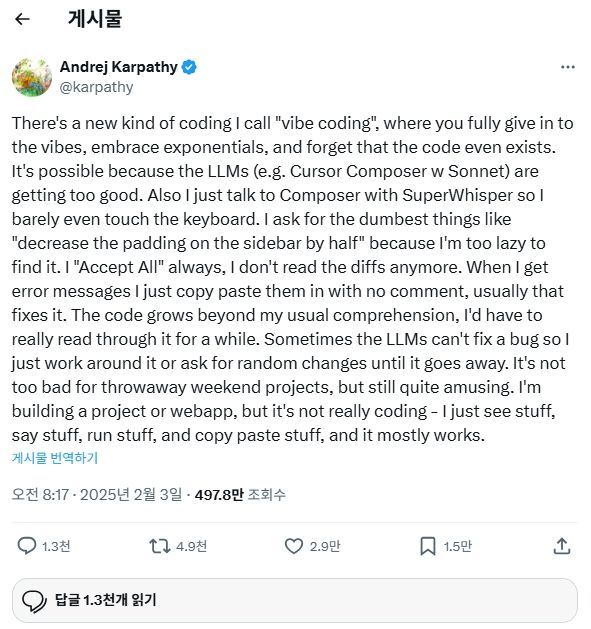Open Andrej Karpathy's profile avatar
The image size is (591, 629).
(x=32, y=77)
